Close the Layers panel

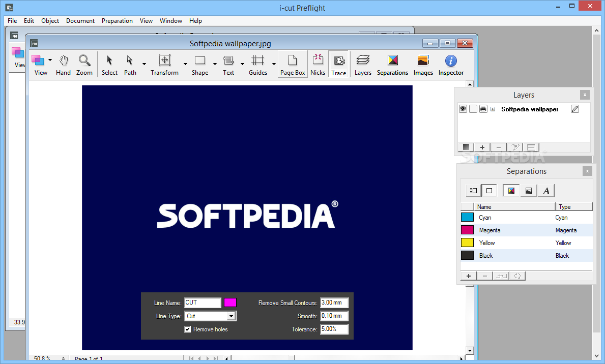click(x=585, y=95)
